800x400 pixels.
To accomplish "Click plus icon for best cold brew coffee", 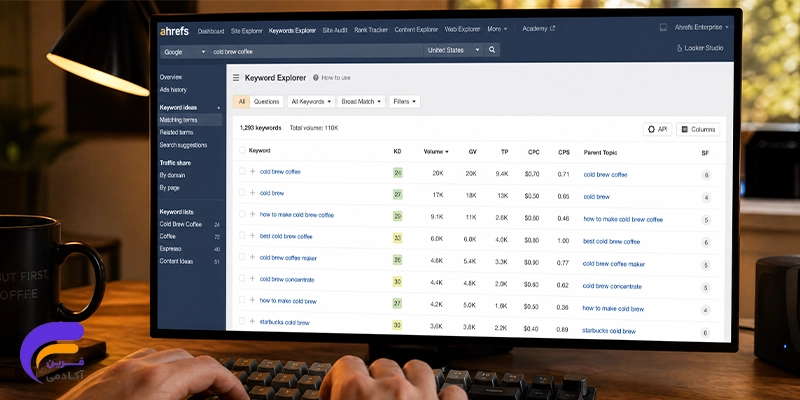I will (253, 236).
